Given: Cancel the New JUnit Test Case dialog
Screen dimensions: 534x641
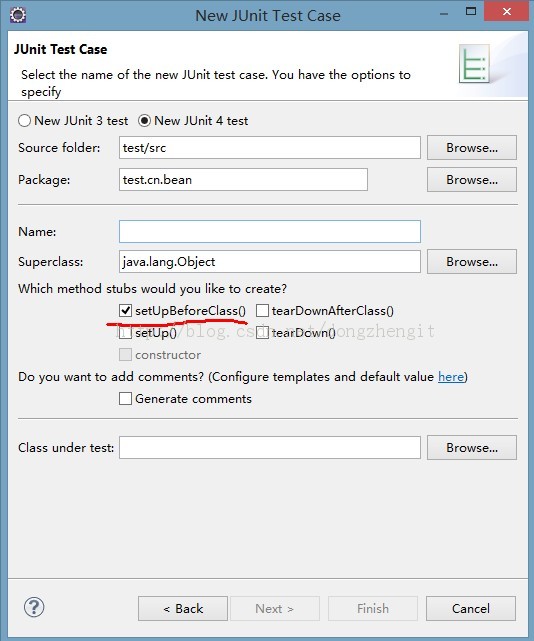Looking at the screenshot, I should (471, 609).
